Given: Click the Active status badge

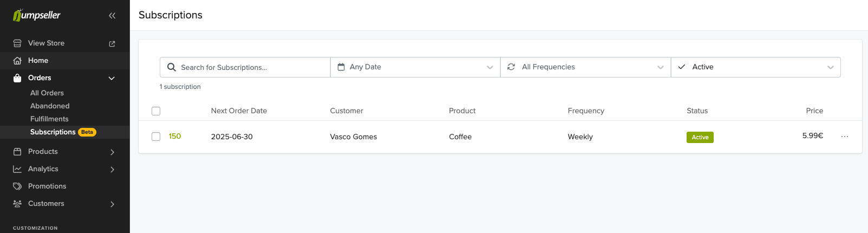Looking at the screenshot, I should 700,137.
